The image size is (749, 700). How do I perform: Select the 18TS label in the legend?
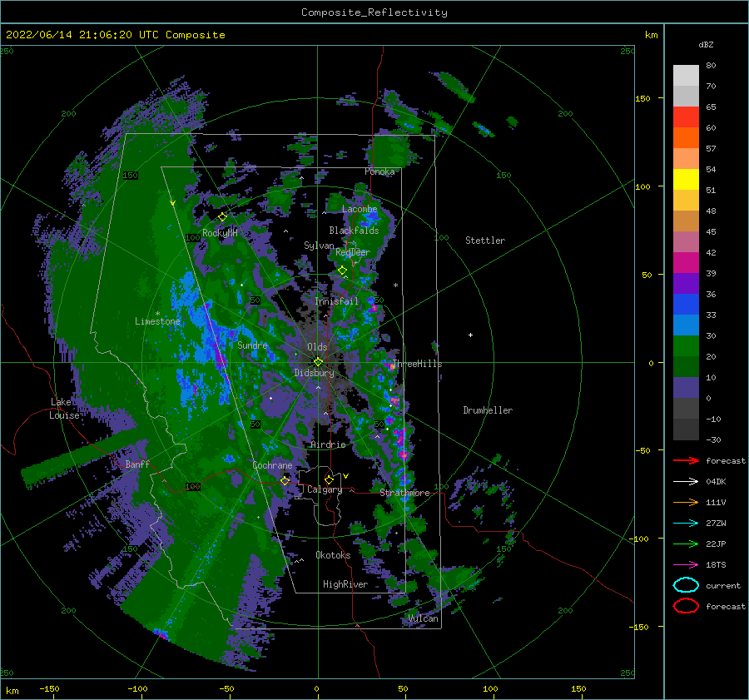716,565
